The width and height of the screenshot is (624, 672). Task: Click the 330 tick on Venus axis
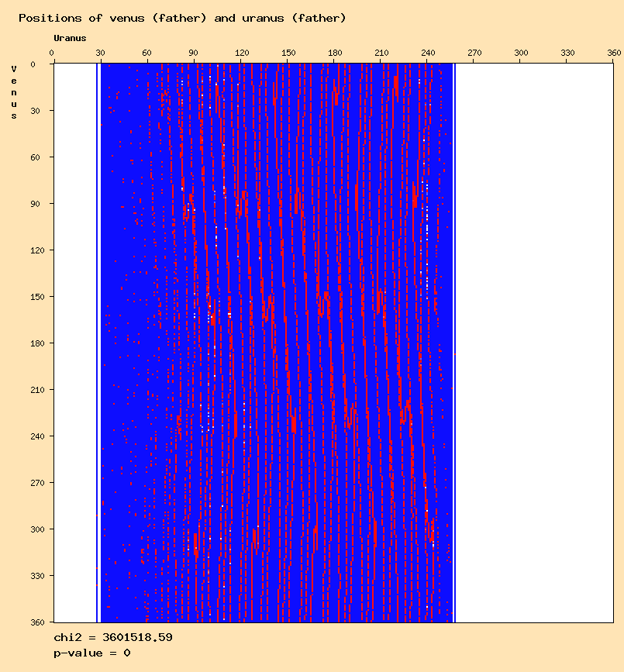pyautogui.click(x=37, y=576)
